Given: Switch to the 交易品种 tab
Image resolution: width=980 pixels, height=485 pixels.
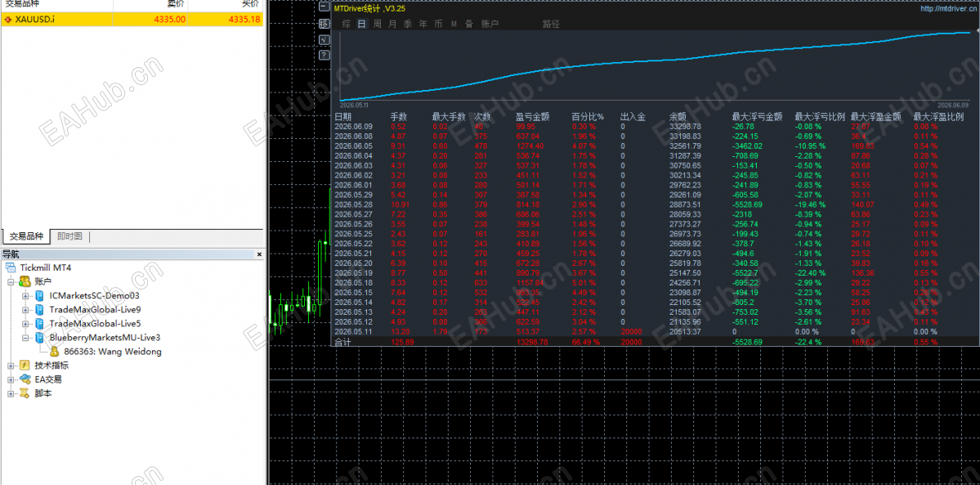Looking at the screenshot, I should click(25, 236).
